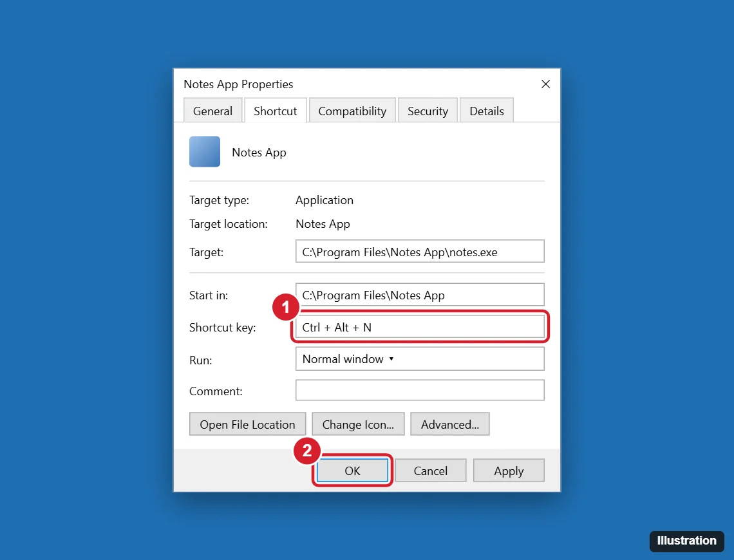Image resolution: width=734 pixels, height=560 pixels.
Task: Switch to the General tab
Action: tap(212, 111)
